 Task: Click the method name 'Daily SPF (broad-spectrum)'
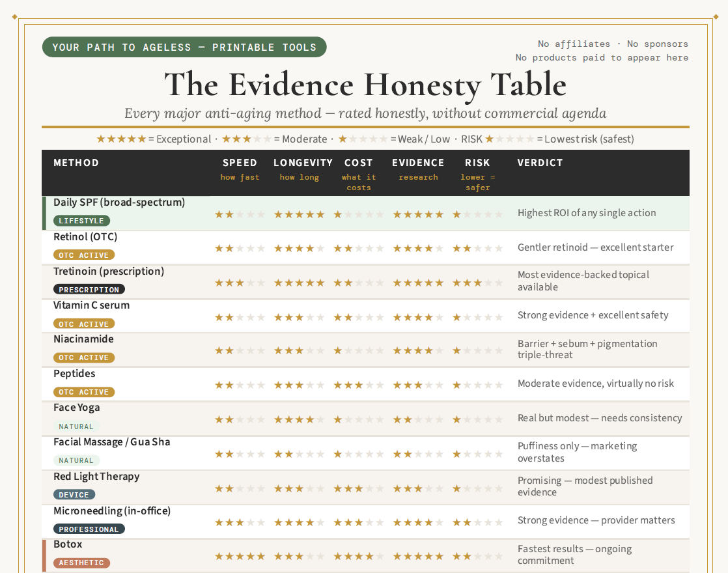pos(119,203)
